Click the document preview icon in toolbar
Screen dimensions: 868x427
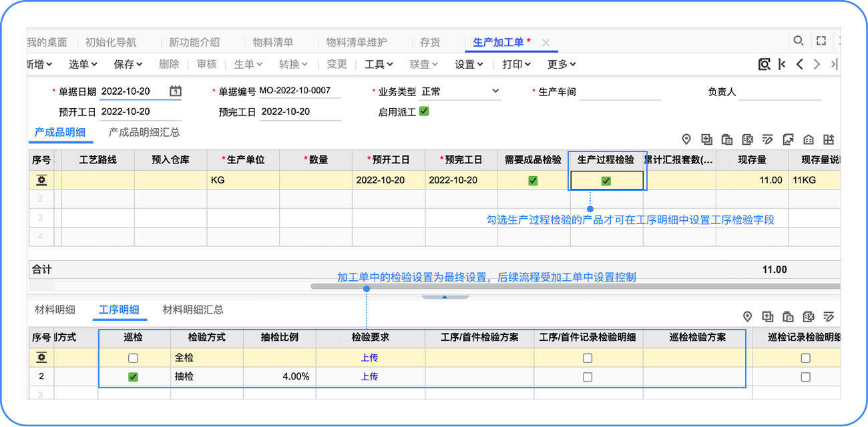pyautogui.click(x=765, y=64)
